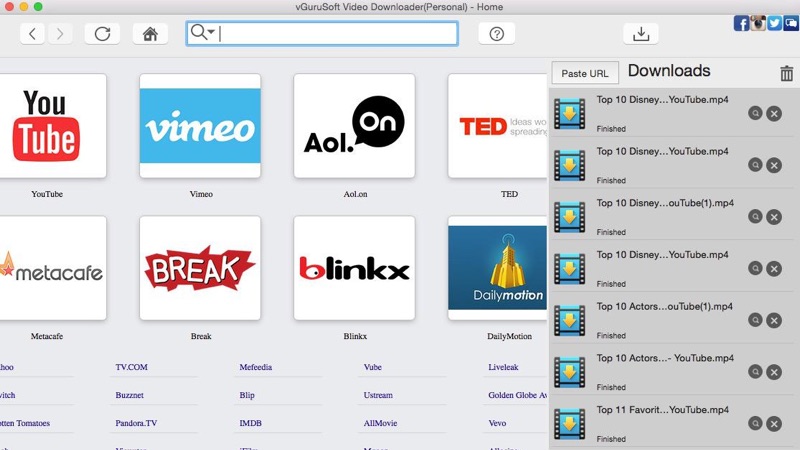Screen dimensions: 800x450
Task: Open the Instagram social icon
Action: click(x=758, y=23)
